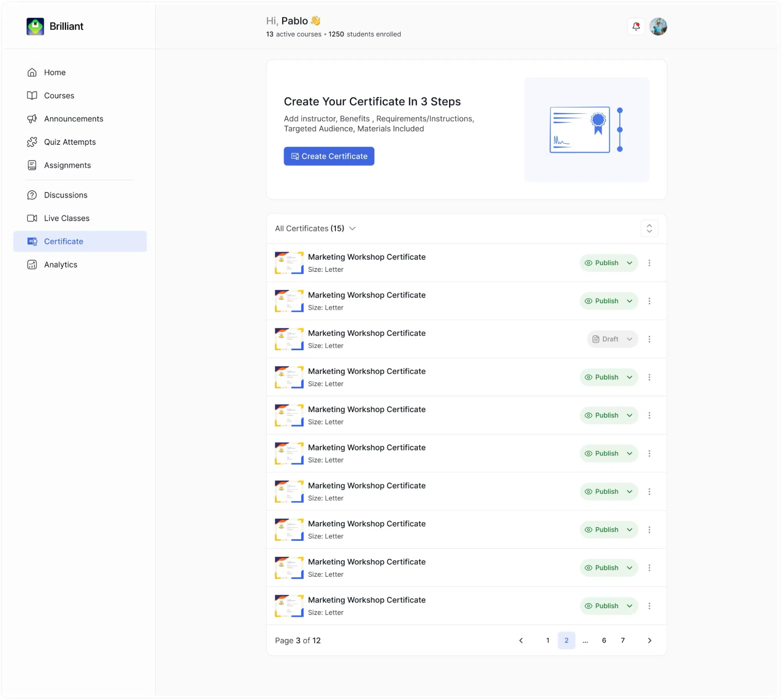This screenshot has width=782, height=700.
Task: Click the Create Certificate button
Action: pyautogui.click(x=329, y=156)
